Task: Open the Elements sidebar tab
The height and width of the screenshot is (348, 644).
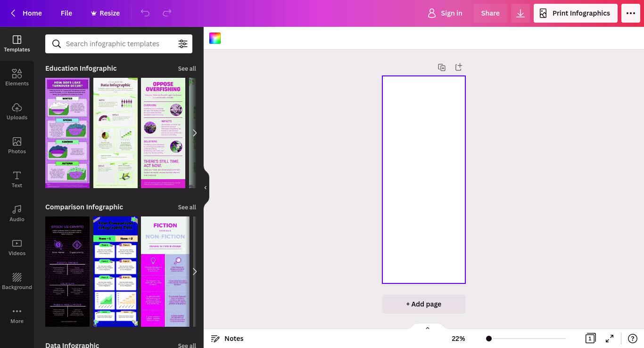Action: click(x=17, y=77)
